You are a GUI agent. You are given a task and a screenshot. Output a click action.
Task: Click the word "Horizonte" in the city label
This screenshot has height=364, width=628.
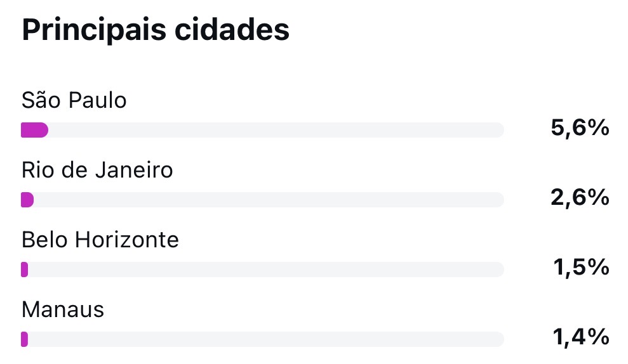[x=126, y=240]
